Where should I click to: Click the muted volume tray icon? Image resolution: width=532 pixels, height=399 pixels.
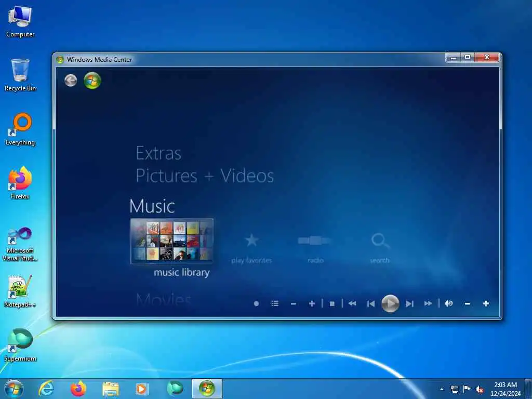pyautogui.click(x=480, y=390)
